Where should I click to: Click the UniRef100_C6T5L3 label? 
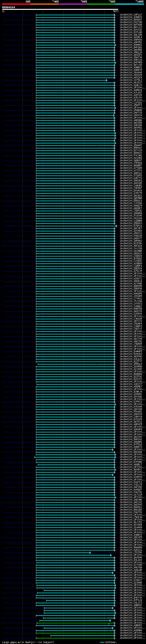[x=131, y=80]
